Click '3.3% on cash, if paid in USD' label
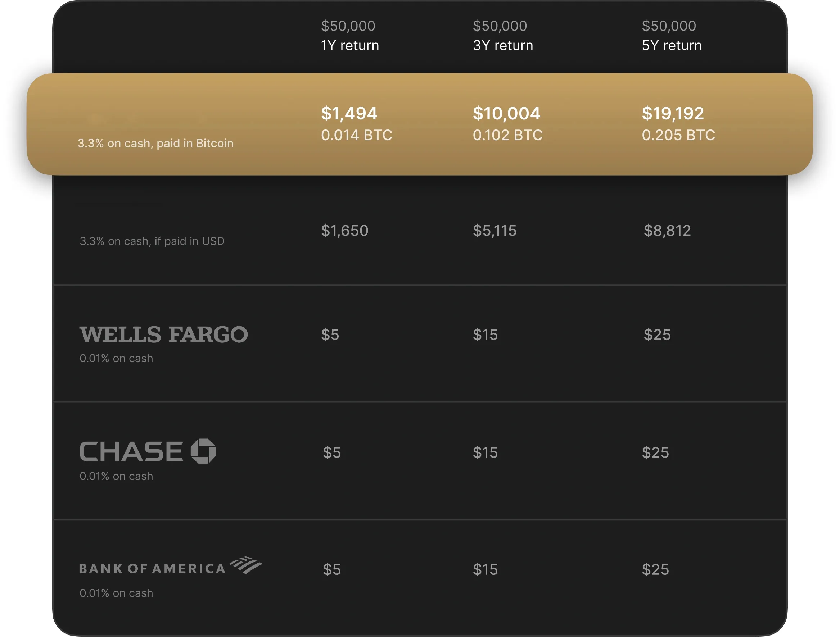The image size is (840, 637). point(152,241)
